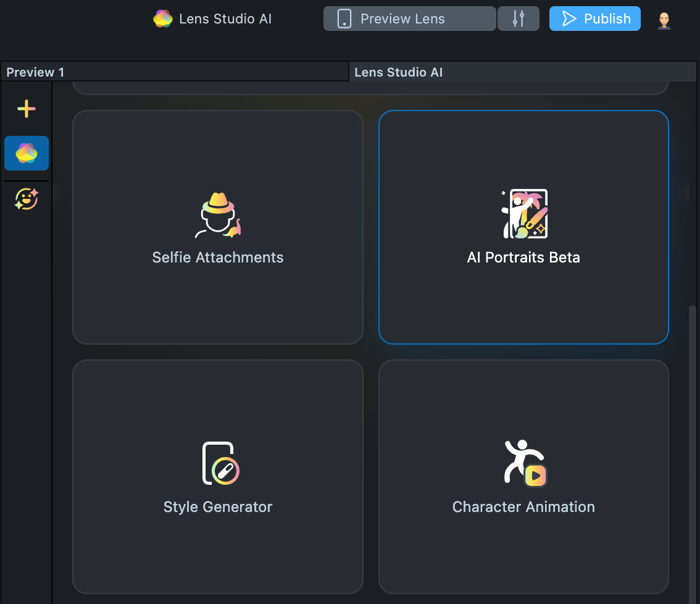Click the Style Generator pen icon

click(220, 464)
